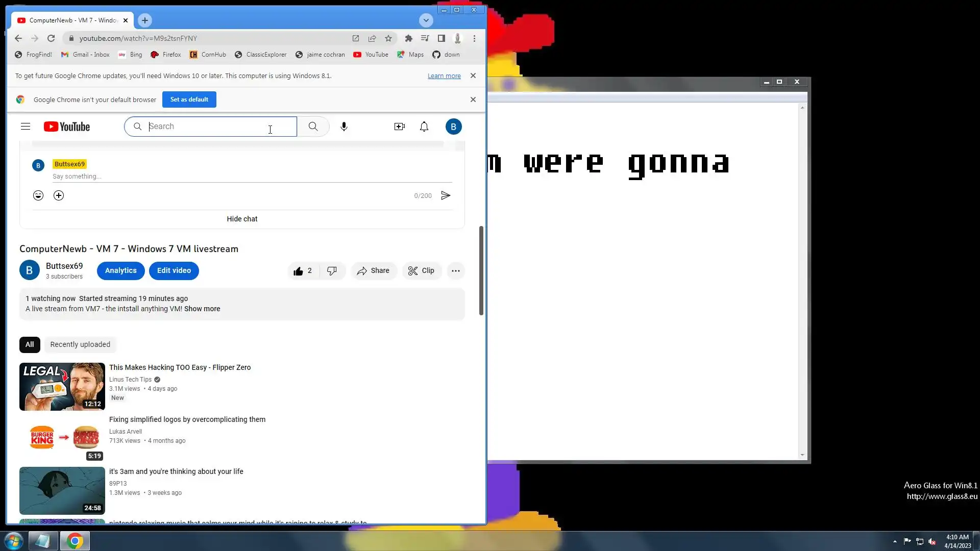Open the Chrome tab search dropdown arrow
The image size is (980, 551).
pos(426,20)
